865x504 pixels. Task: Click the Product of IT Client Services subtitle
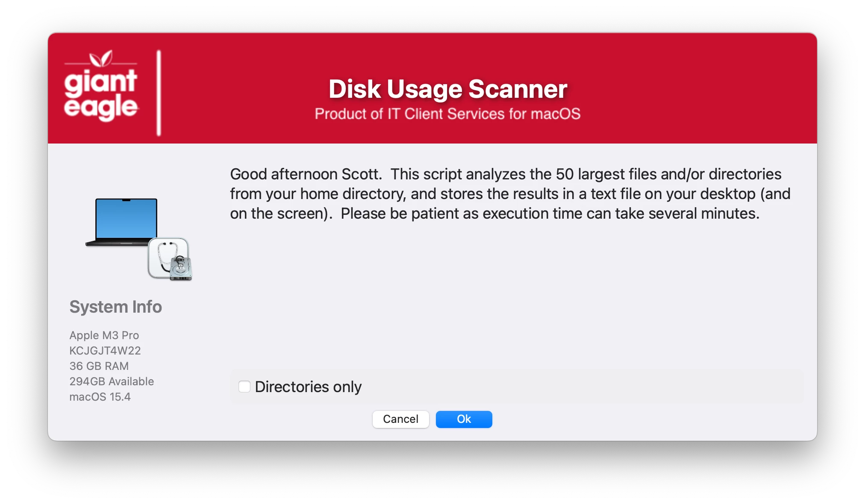(x=447, y=114)
